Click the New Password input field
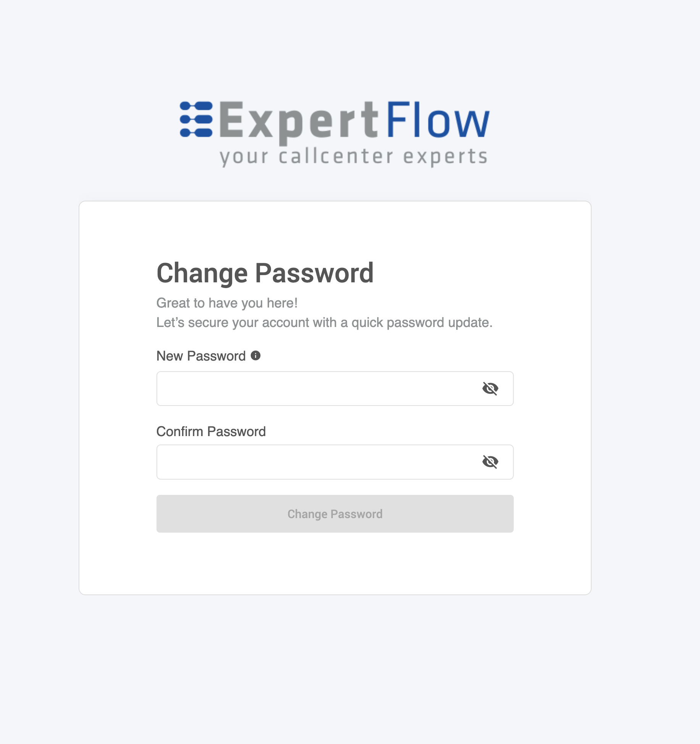 click(x=305, y=388)
